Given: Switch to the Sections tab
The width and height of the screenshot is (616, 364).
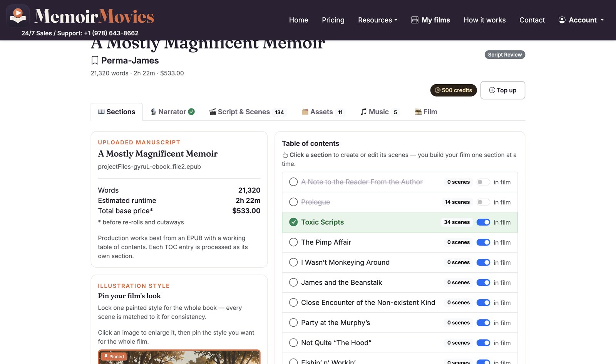Looking at the screenshot, I should pos(117,112).
